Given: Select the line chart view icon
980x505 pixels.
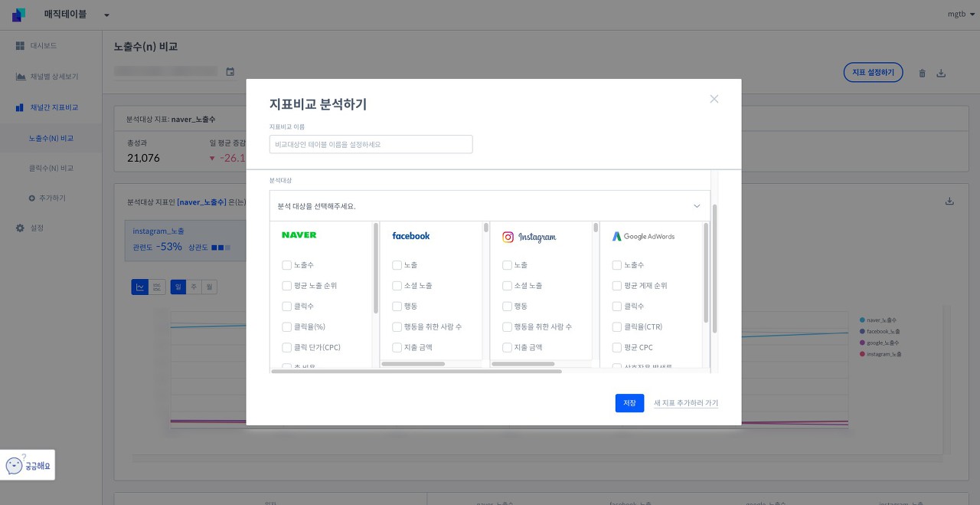Looking at the screenshot, I should [x=139, y=287].
